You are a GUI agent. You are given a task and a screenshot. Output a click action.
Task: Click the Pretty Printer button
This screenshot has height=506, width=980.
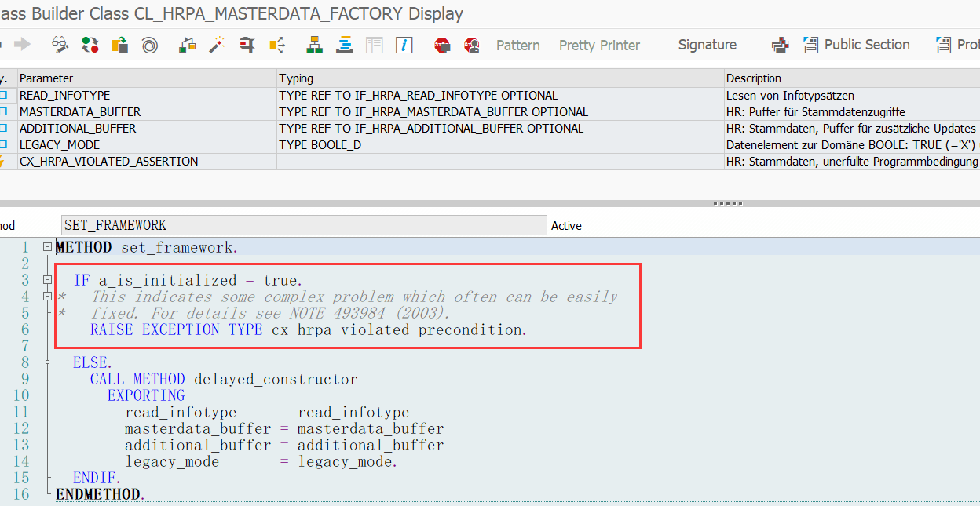[x=599, y=46]
